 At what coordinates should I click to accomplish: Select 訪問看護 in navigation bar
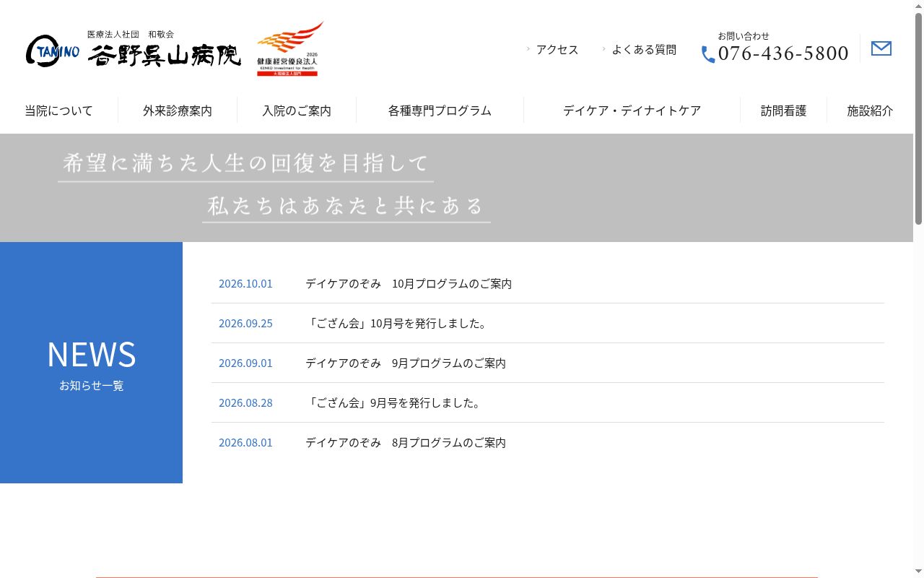click(783, 111)
